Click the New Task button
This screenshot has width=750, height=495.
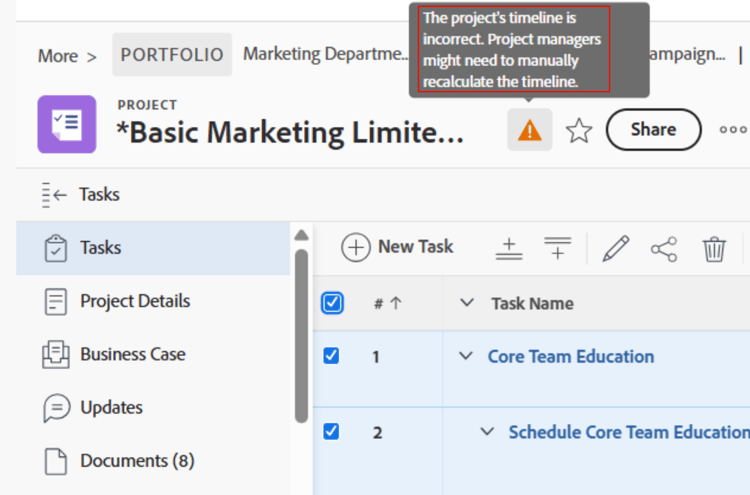(398, 247)
